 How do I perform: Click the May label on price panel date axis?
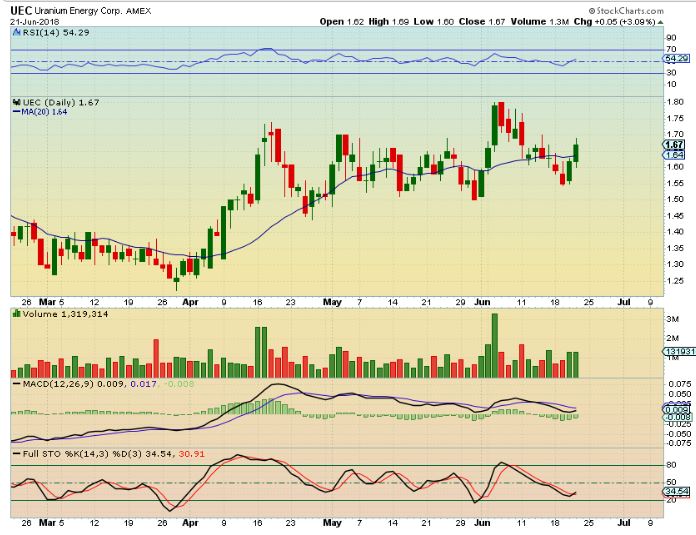coord(332,302)
